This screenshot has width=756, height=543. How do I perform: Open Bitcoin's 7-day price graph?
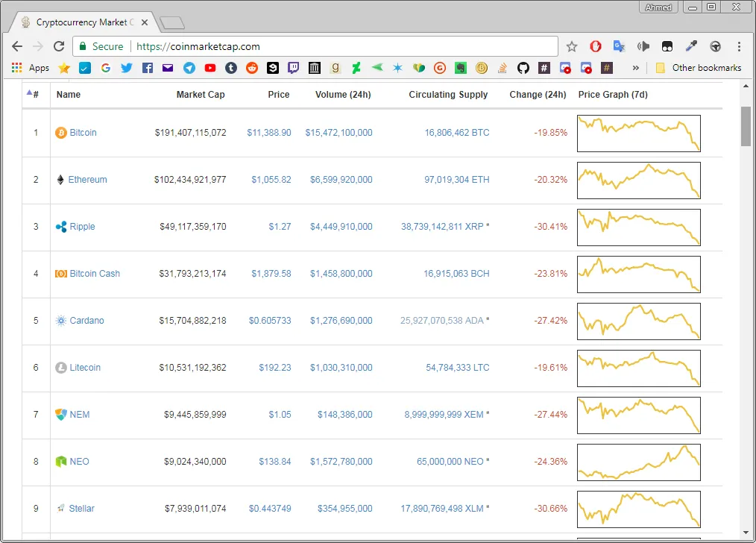pos(639,133)
